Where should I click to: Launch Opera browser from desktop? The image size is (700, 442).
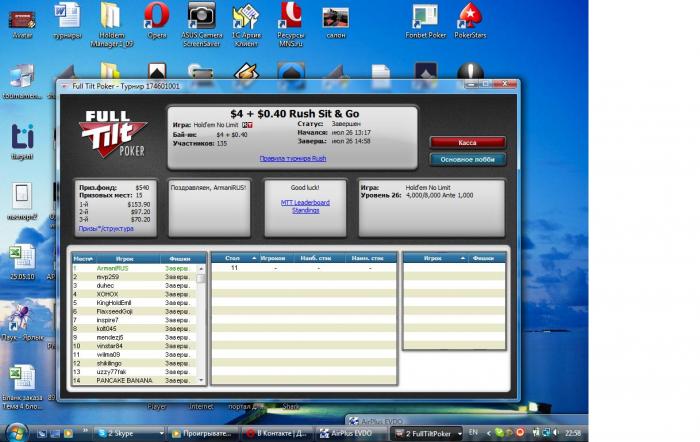click(x=156, y=16)
